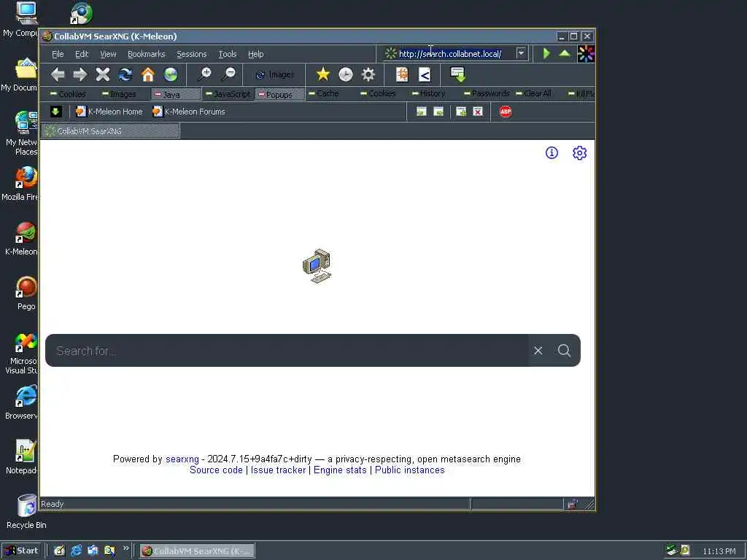Open the green arrow bookmarks dropdown
Image resolution: width=747 pixels, height=560 pixels.
point(55,112)
